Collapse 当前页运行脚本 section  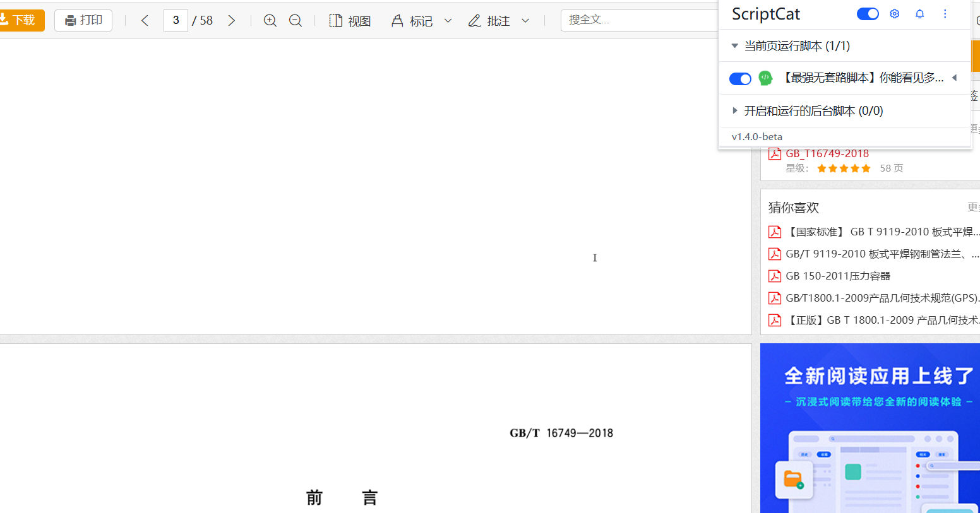coord(734,46)
